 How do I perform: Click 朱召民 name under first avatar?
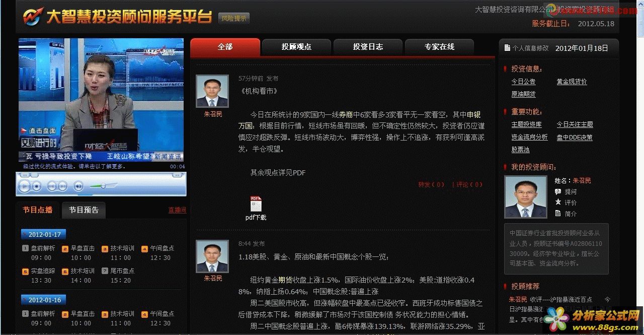[x=213, y=114]
